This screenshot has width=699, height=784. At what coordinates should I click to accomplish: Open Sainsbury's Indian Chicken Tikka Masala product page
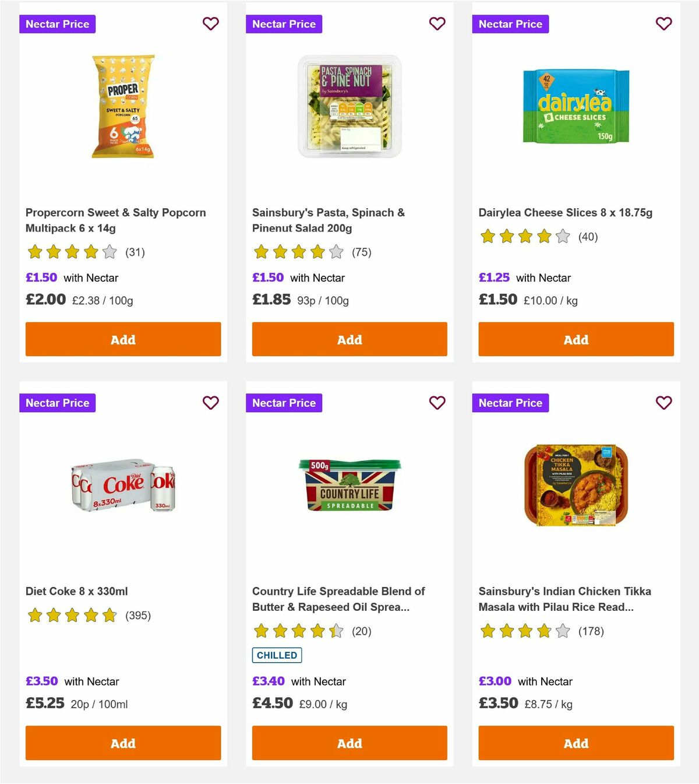(564, 599)
